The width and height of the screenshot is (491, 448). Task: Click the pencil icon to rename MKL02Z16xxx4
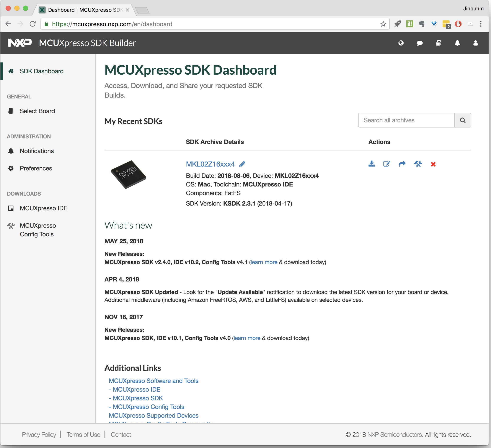[242, 164]
